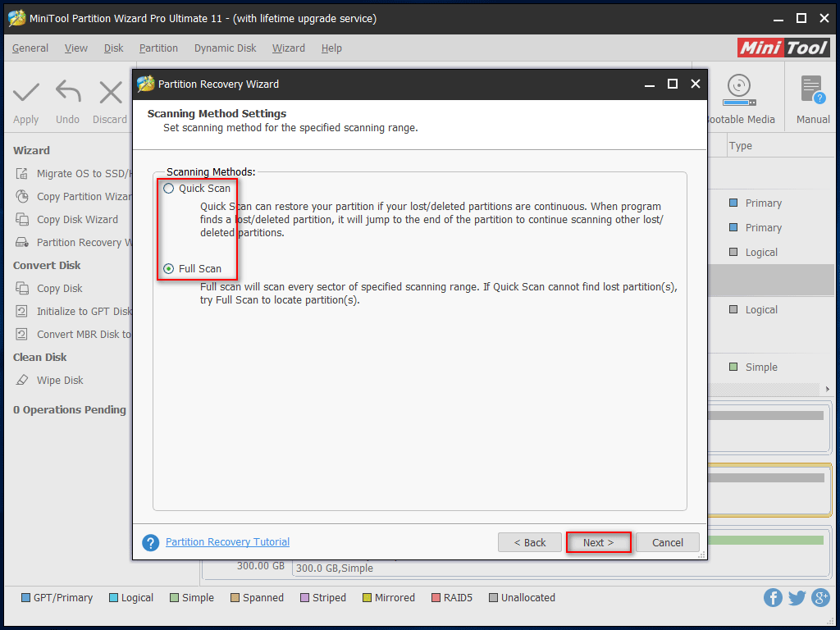Go back with the Back button

point(530,543)
